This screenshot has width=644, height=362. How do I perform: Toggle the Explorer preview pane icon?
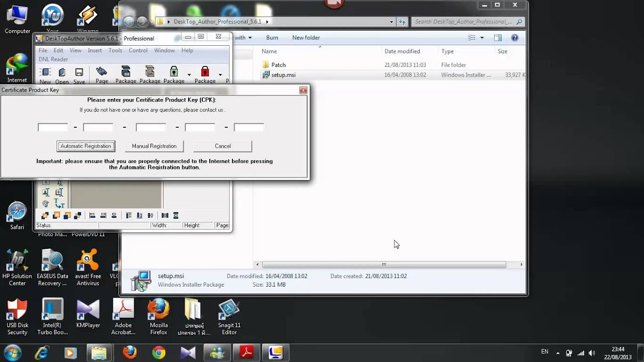[498, 38]
